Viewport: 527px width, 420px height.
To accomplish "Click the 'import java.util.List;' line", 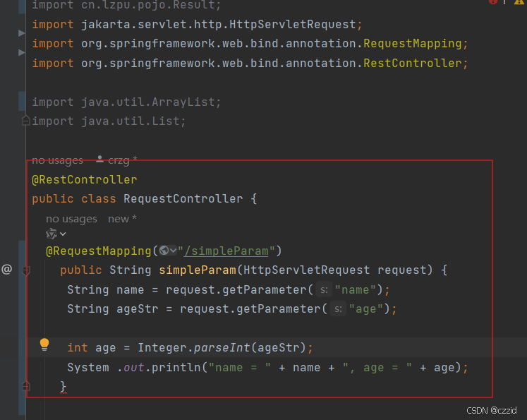I will (x=109, y=121).
